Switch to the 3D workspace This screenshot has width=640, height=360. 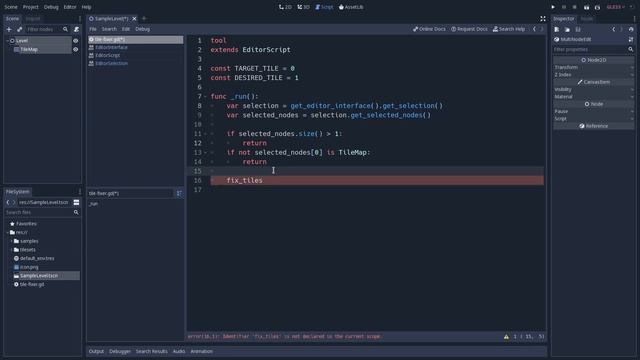click(304, 7)
